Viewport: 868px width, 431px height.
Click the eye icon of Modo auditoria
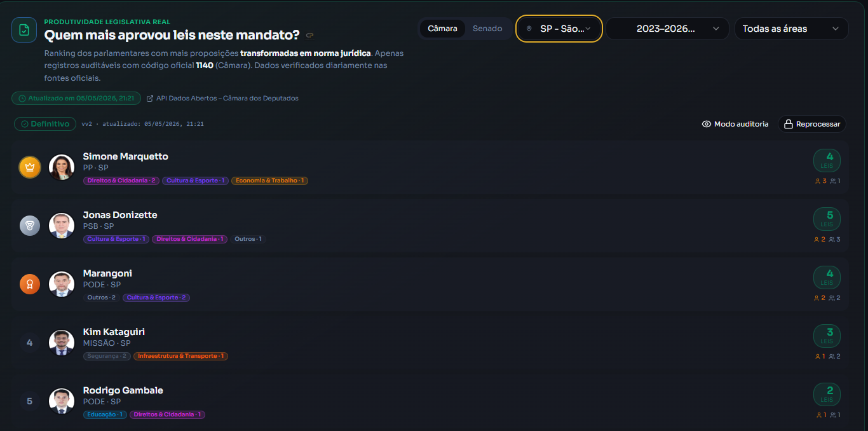tap(706, 124)
